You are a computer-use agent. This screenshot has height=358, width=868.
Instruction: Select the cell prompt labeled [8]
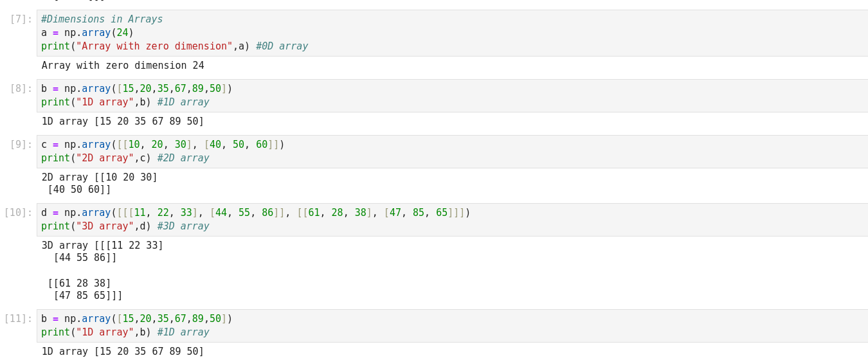tap(21, 89)
